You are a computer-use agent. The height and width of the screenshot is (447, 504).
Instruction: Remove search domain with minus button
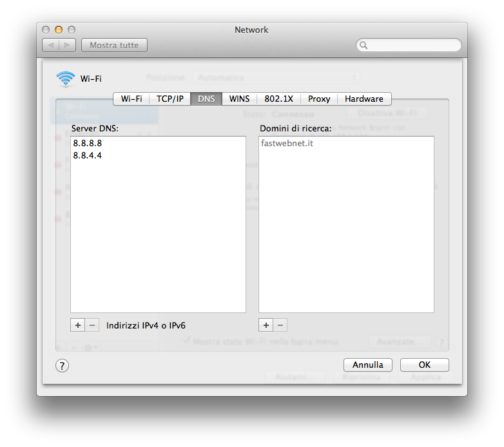[x=280, y=325]
